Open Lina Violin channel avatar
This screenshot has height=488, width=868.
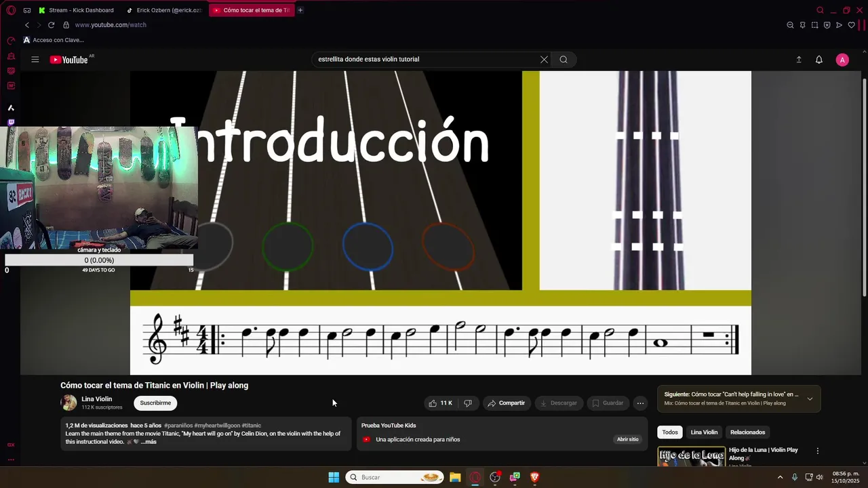coord(68,403)
